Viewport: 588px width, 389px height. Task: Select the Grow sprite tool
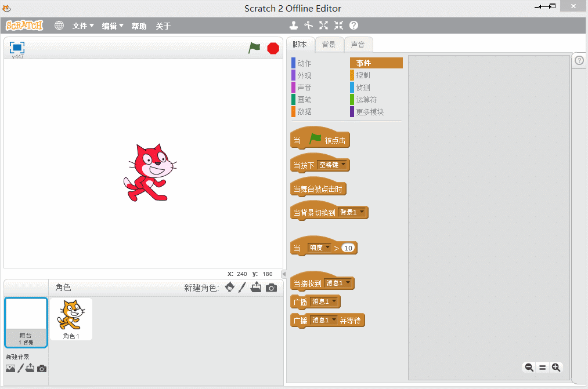(x=323, y=26)
